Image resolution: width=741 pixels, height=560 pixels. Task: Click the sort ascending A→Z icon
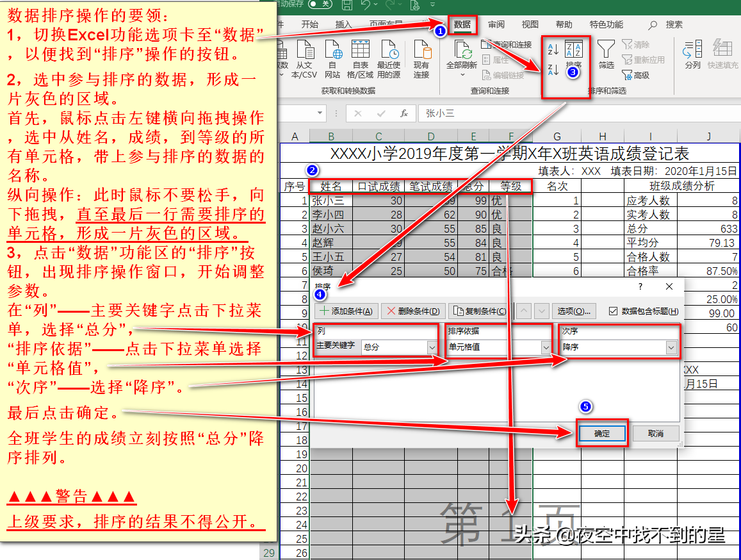click(x=553, y=49)
